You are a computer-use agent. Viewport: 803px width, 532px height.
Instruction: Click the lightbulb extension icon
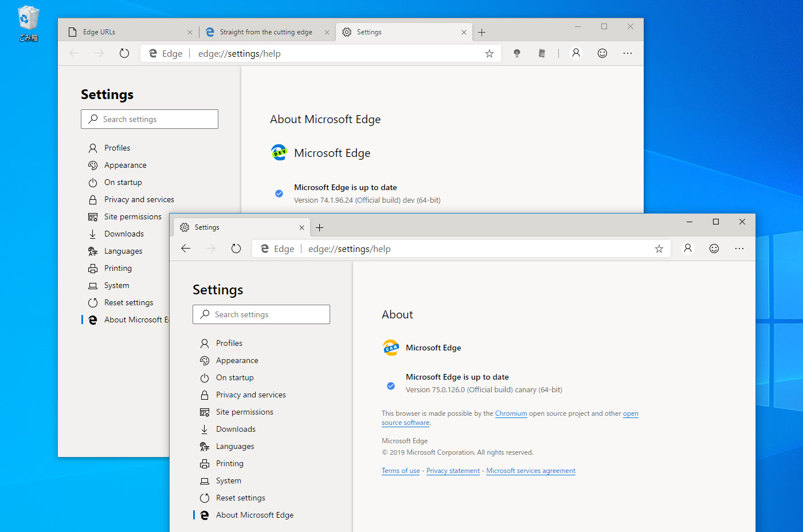517,53
